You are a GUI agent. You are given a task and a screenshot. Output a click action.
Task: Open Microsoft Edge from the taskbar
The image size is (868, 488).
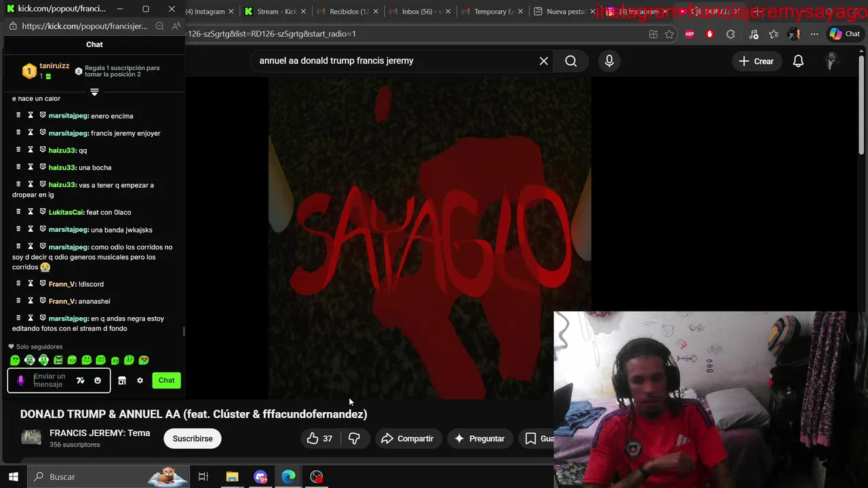coord(288,476)
